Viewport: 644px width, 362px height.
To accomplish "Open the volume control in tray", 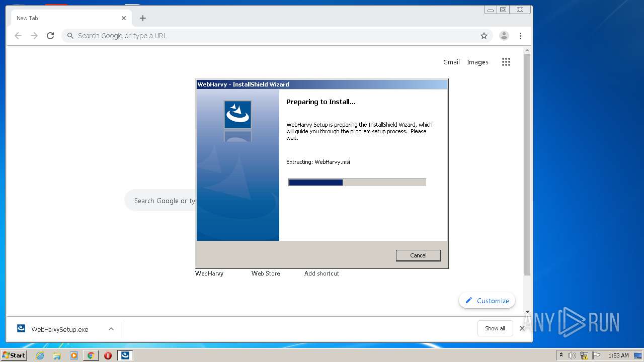I will [572, 355].
